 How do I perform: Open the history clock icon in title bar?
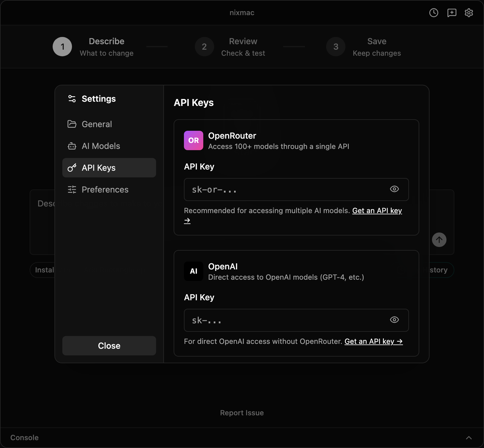(x=434, y=13)
